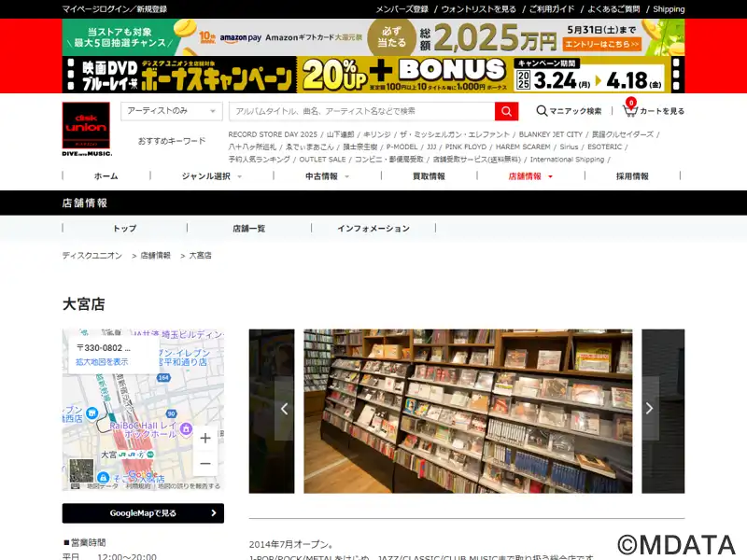747x560 pixels.
Task: Click 拡大地図を表示 on the map
Action: click(x=102, y=362)
